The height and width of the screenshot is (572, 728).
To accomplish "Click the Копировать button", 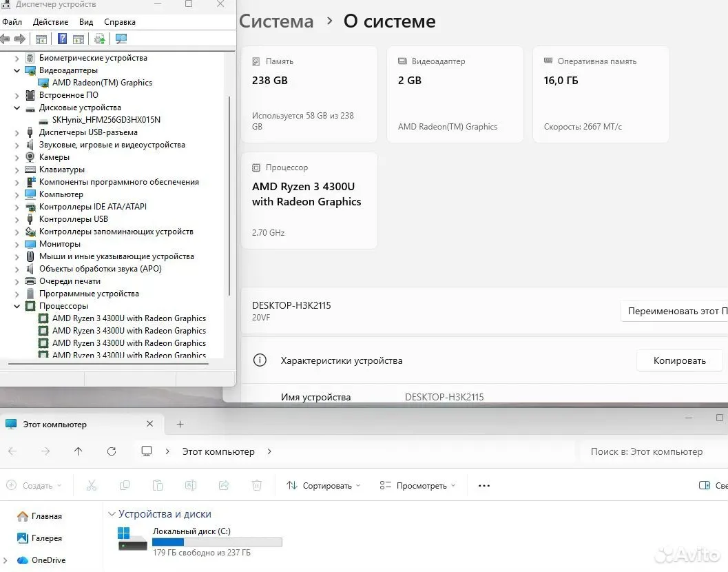I will [x=679, y=360].
